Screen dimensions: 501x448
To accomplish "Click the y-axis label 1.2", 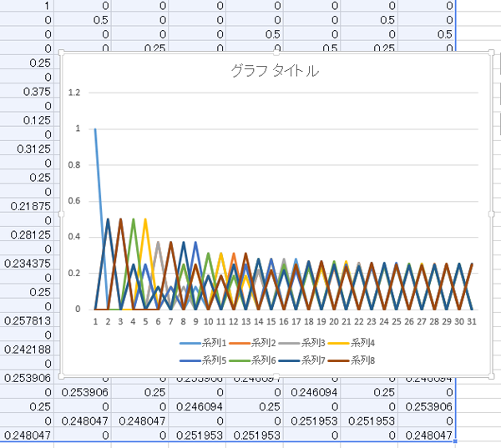I will click(x=74, y=93).
